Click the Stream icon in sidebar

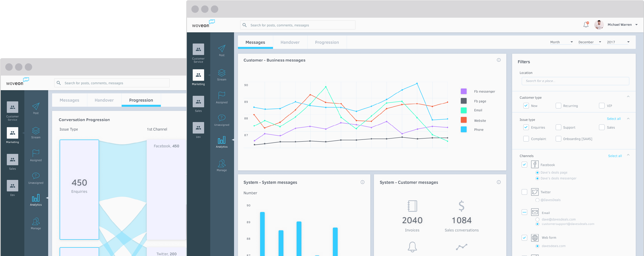tap(222, 74)
